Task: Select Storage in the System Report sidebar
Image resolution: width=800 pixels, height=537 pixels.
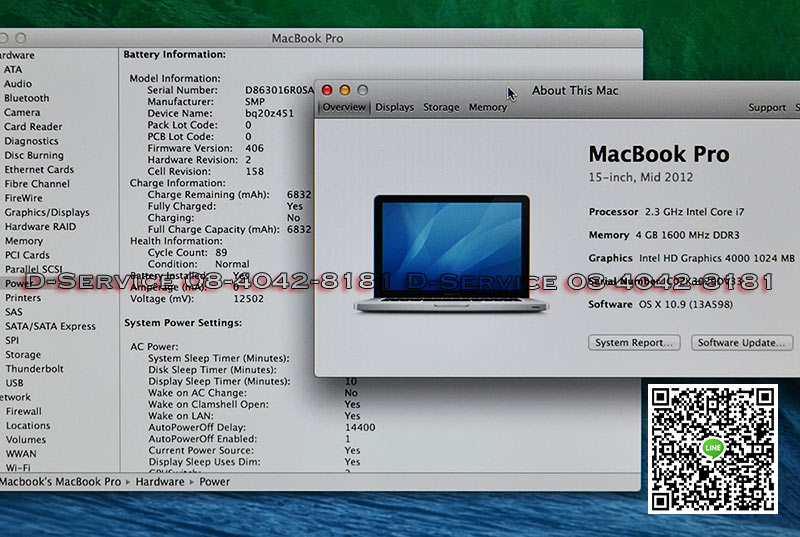Action: click(23, 354)
